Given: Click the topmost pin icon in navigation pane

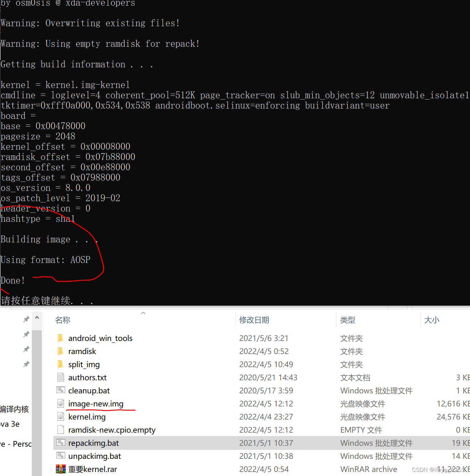Looking at the screenshot, I should tap(26, 319).
